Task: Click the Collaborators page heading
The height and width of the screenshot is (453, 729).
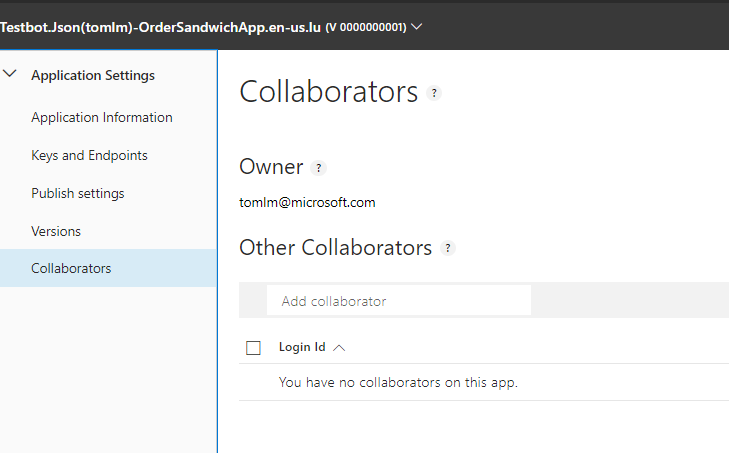Action: pos(329,92)
